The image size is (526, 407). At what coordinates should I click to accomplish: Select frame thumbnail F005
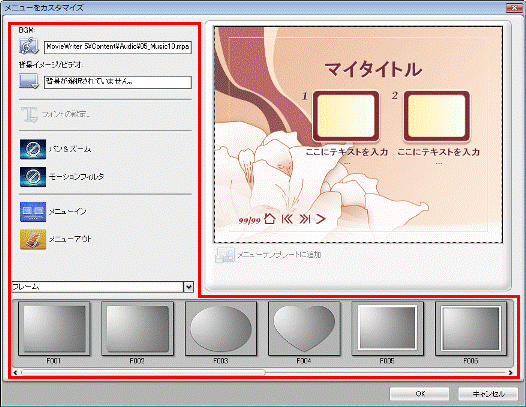(x=387, y=328)
